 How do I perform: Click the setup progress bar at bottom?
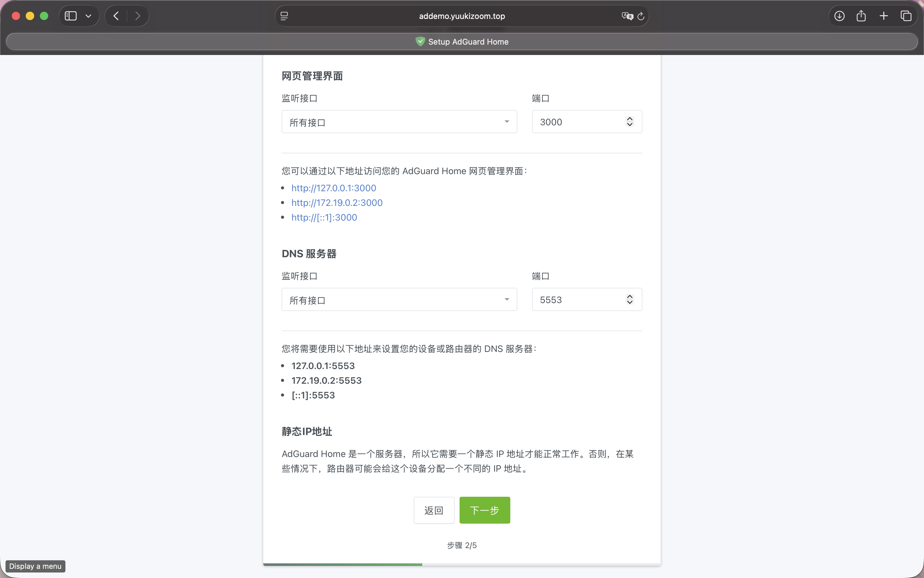[462, 565]
